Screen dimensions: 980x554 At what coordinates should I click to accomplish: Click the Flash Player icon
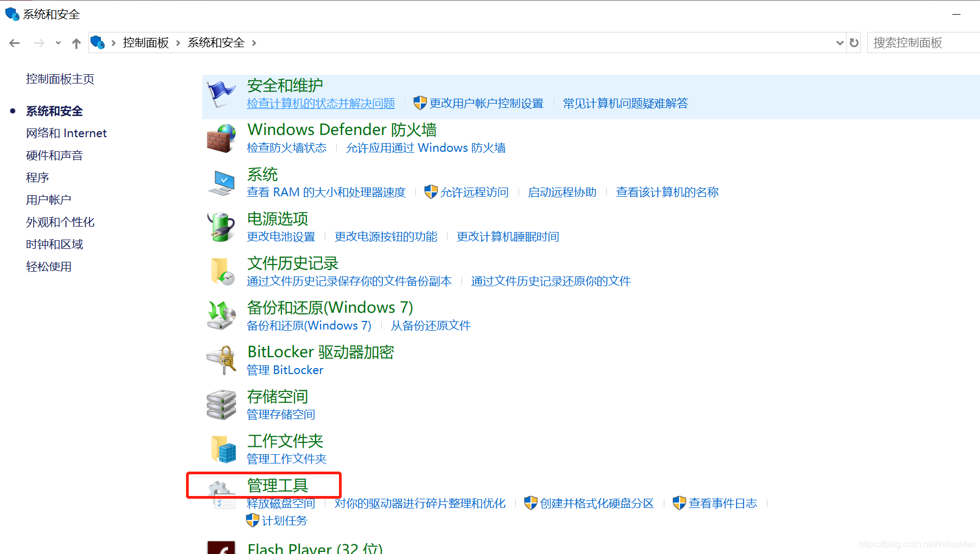click(x=221, y=547)
